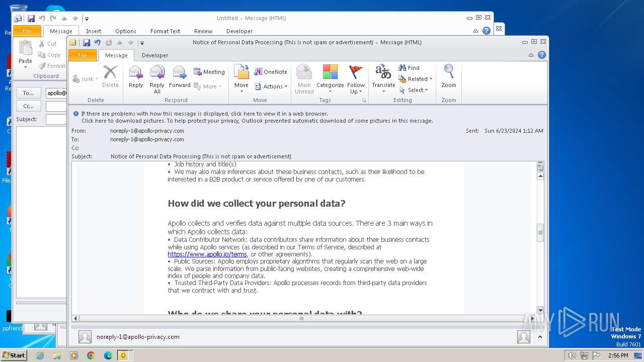This screenshot has width=644, height=362.
Task: Open the Categorize color menu
Action: (330, 79)
